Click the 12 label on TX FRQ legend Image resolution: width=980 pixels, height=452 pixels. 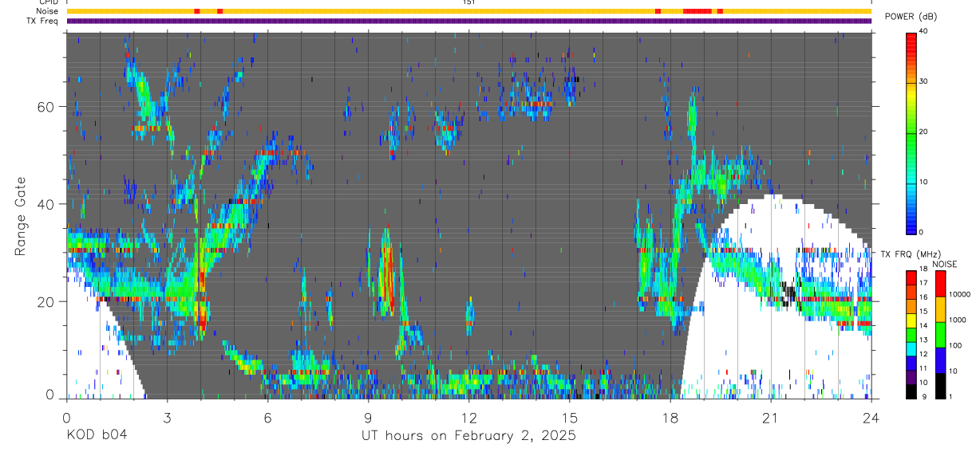[923, 353]
